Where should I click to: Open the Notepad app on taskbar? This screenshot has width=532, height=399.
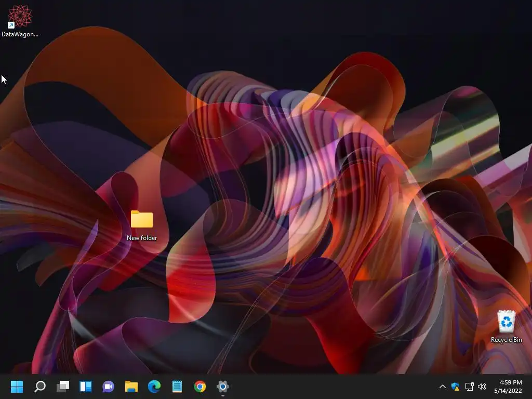tap(177, 386)
